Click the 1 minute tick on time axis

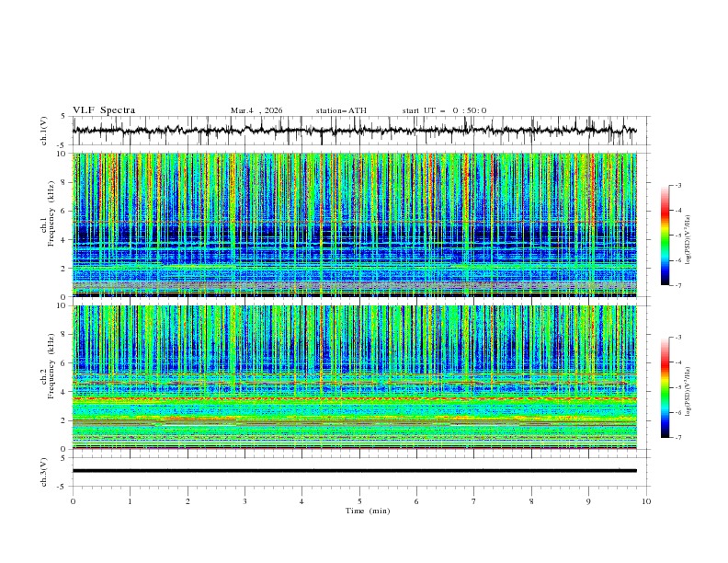click(x=130, y=501)
